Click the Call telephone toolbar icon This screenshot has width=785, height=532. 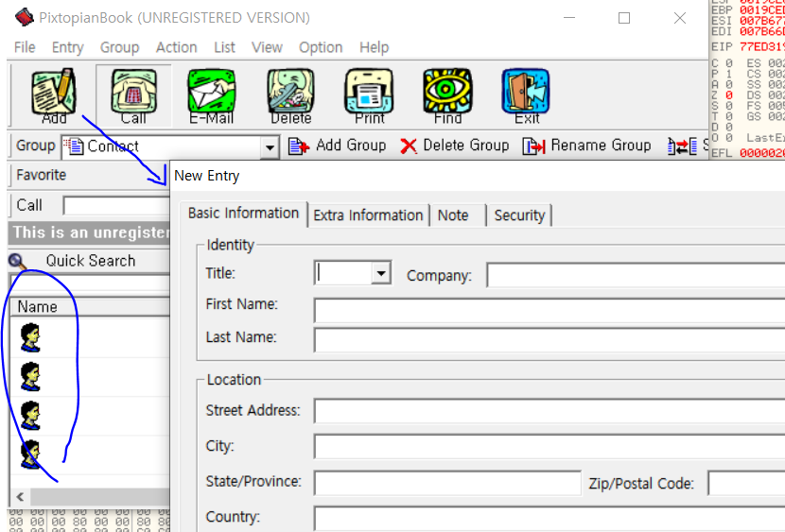tap(133, 96)
